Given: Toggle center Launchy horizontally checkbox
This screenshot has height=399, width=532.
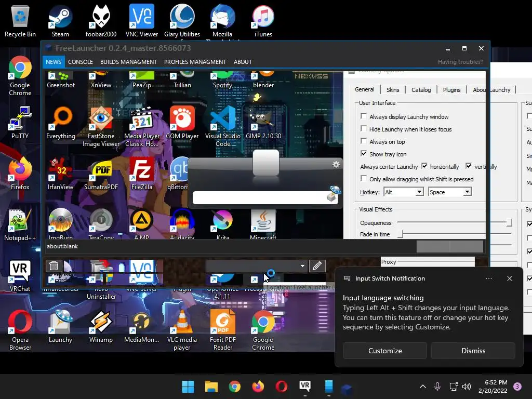Looking at the screenshot, I should click(x=424, y=166).
